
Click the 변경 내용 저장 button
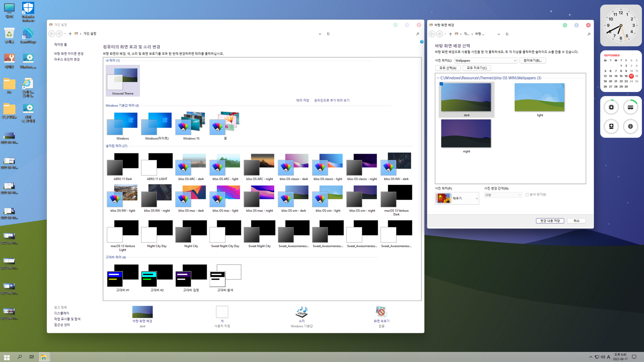(x=550, y=221)
